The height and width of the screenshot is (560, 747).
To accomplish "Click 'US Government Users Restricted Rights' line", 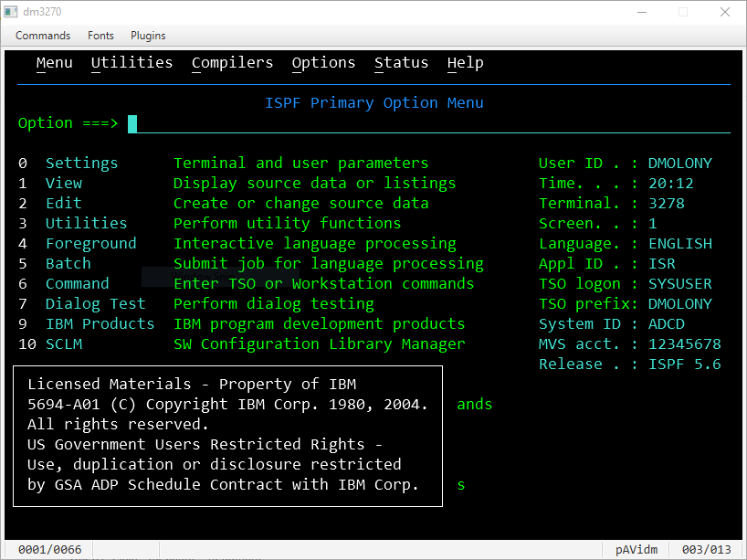I will tap(205, 444).
